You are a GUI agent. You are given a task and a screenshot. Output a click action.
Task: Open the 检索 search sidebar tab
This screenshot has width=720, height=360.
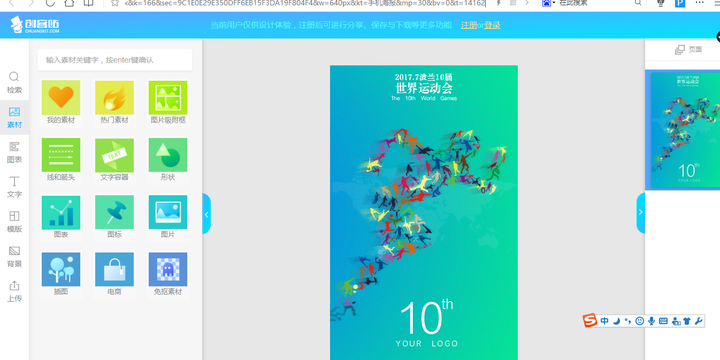point(14,83)
